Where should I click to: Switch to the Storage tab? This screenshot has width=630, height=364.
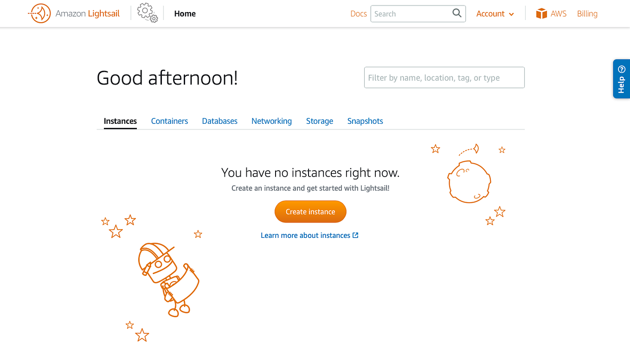point(319,121)
